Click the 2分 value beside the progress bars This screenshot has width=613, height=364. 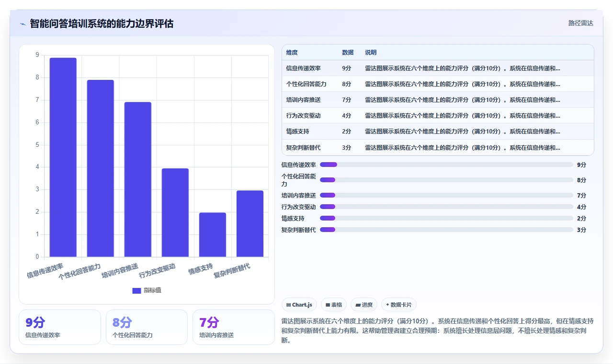pos(581,218)
